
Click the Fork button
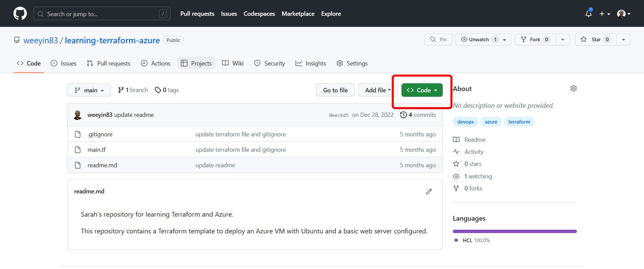tap(535, 39)
